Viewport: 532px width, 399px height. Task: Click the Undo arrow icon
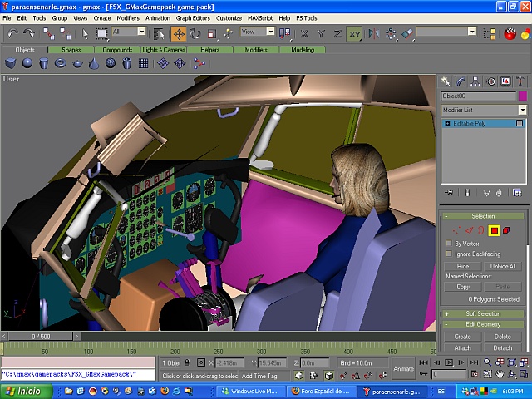(x=12, y=33)
